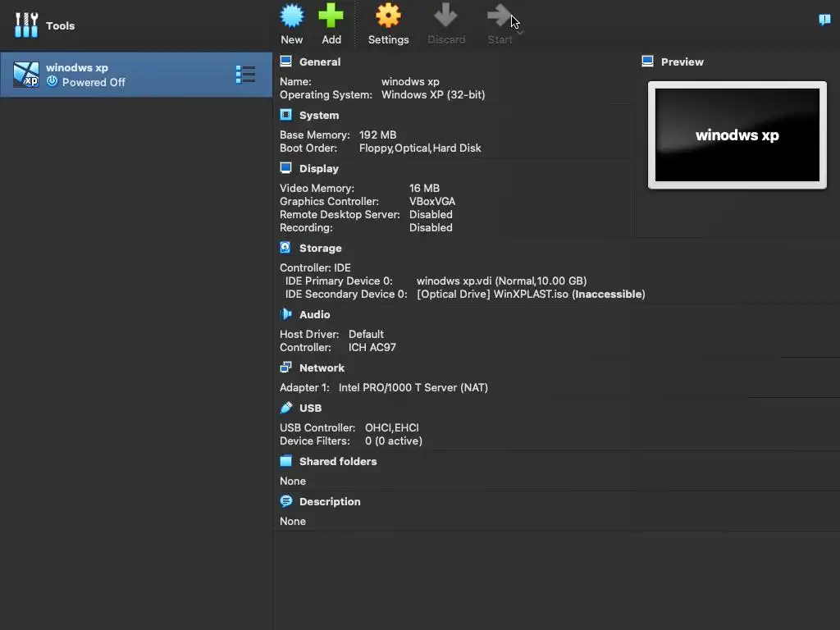Click the WinXPLAST.iso optical drive entry
840x630 pixels.
pyautogui.click(x=531, y=294)
